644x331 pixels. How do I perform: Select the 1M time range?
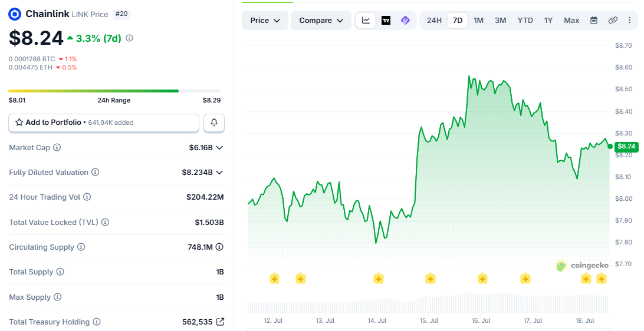coord(478,20)
